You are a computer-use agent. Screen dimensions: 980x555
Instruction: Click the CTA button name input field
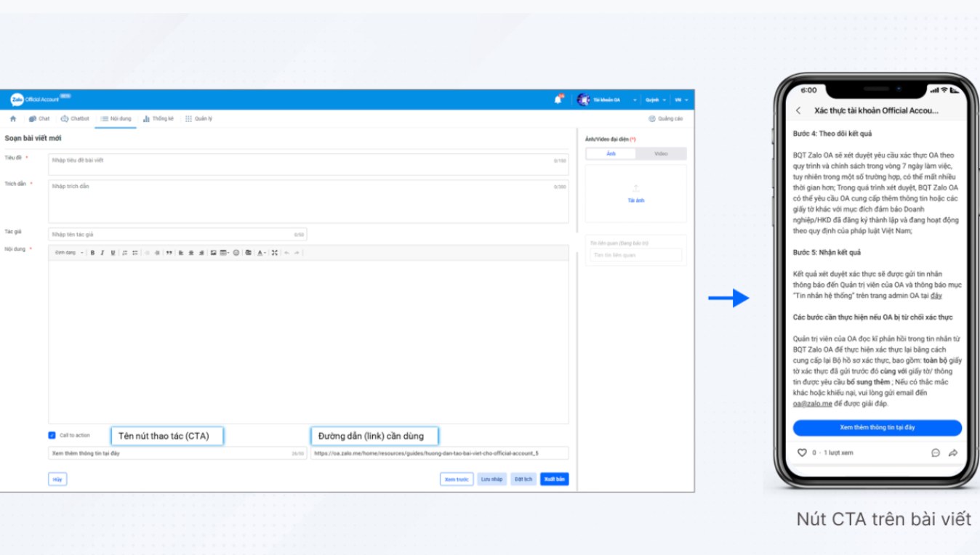click(177, 453)
